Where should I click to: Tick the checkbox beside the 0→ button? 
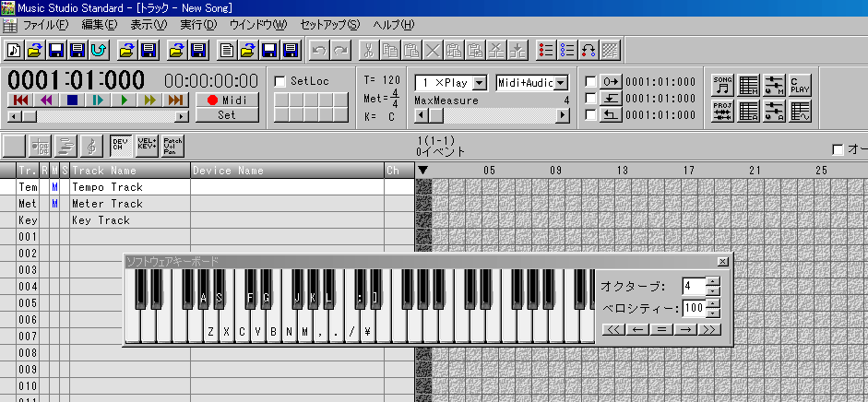point(591,82)
